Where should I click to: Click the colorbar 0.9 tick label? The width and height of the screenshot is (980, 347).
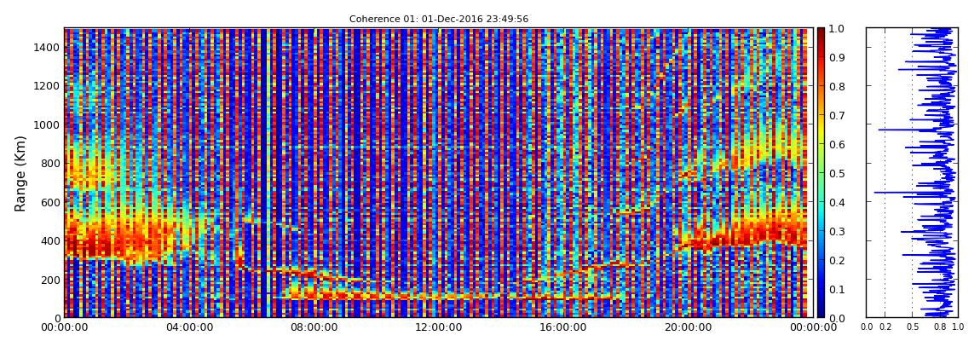tap(836, 57)
